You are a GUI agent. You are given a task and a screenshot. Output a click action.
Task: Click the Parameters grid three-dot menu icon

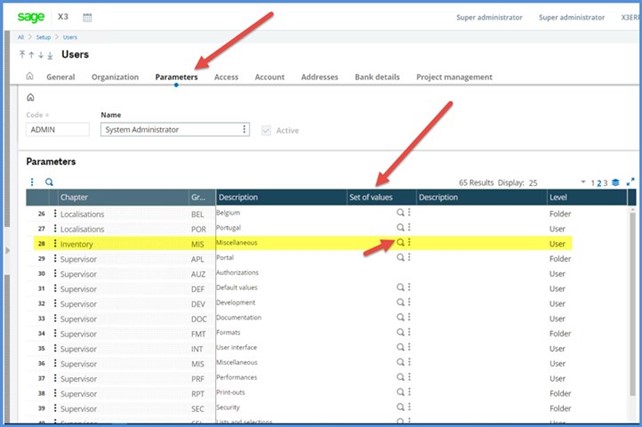click(32, 182)
